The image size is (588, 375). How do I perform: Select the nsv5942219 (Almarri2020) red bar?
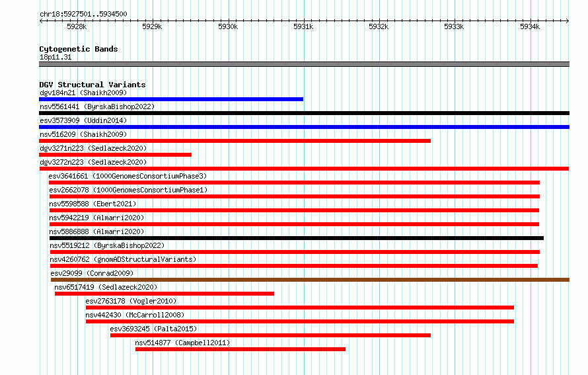(x=294, y=224)
